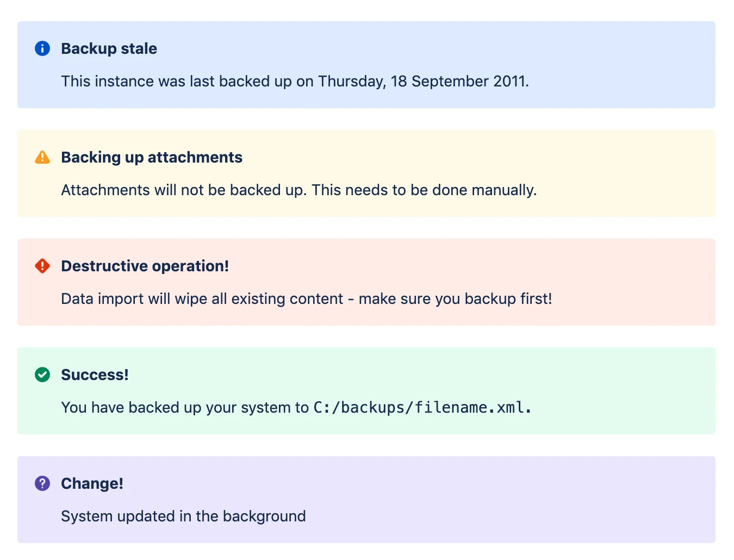Click the purple change message panel
This screenshot has height=560, width=734.
tap(366, 500)
